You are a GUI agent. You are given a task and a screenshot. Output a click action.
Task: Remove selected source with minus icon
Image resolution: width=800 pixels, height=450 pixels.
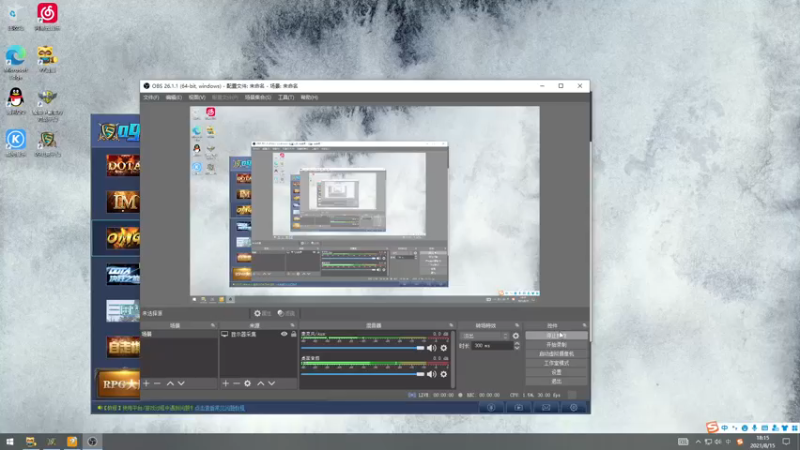tap(236, 383)
